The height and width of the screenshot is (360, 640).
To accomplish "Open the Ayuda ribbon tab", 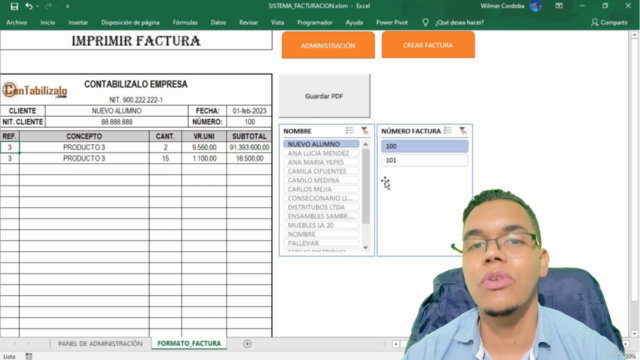I will tap(354, 22).
